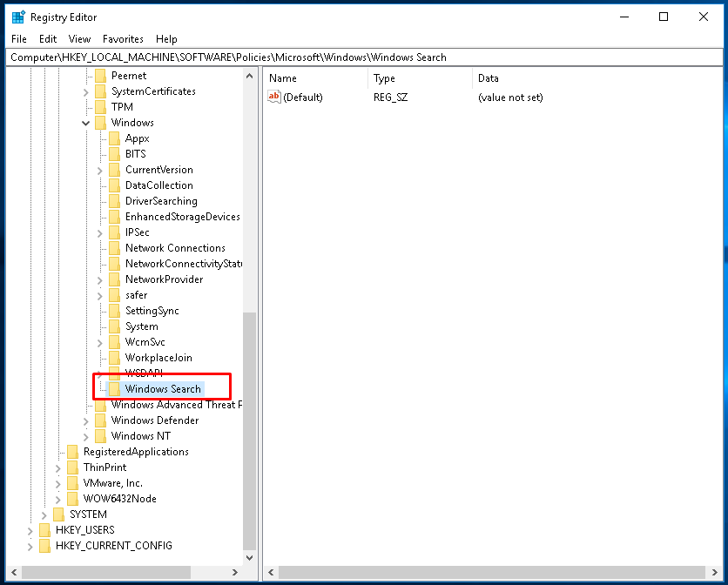Click the Windows key folder icon
728x585 pixels.
click(x=100, y=123)
